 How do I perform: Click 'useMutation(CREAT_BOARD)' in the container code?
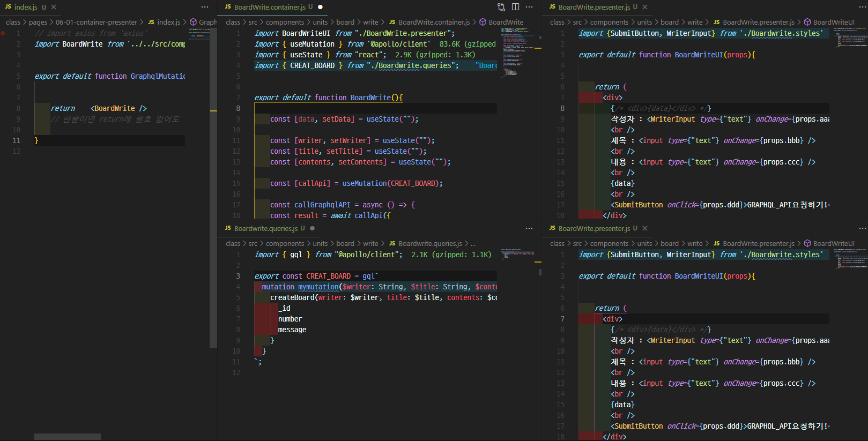[x=391, y=183]
